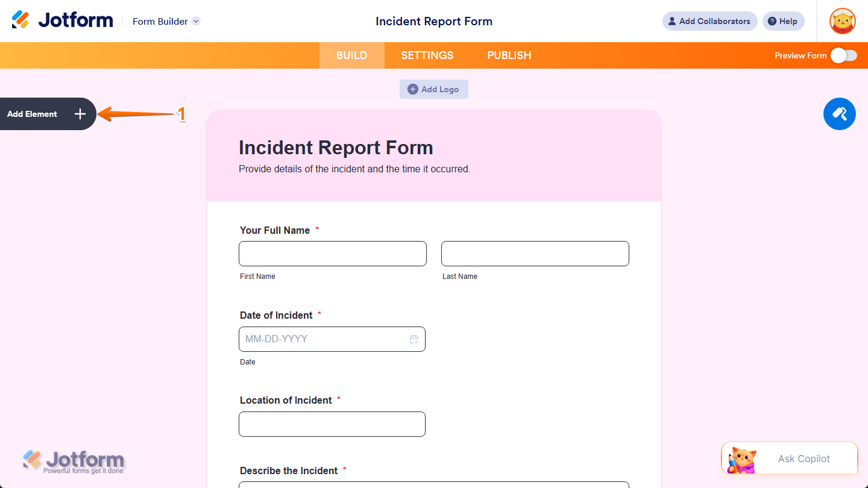
Task: Click the Copilot cat mascot icon
Action: (x=742, y=460)
